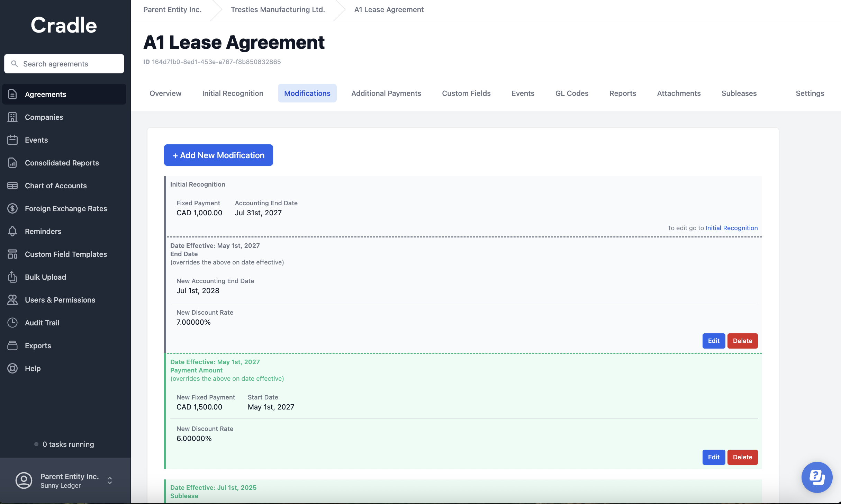Switch to the Initial Recognition tab
This screenshot has height=504, width=841.
(233, 93)
